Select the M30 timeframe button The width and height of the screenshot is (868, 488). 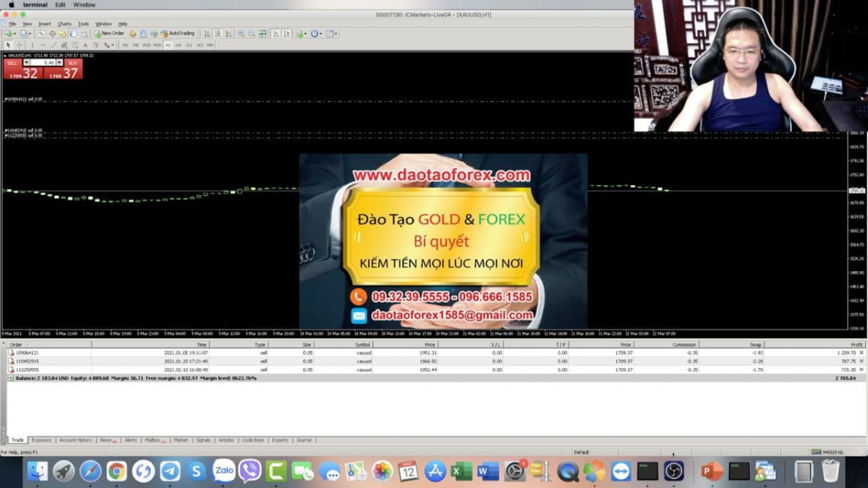coord(157,46)
